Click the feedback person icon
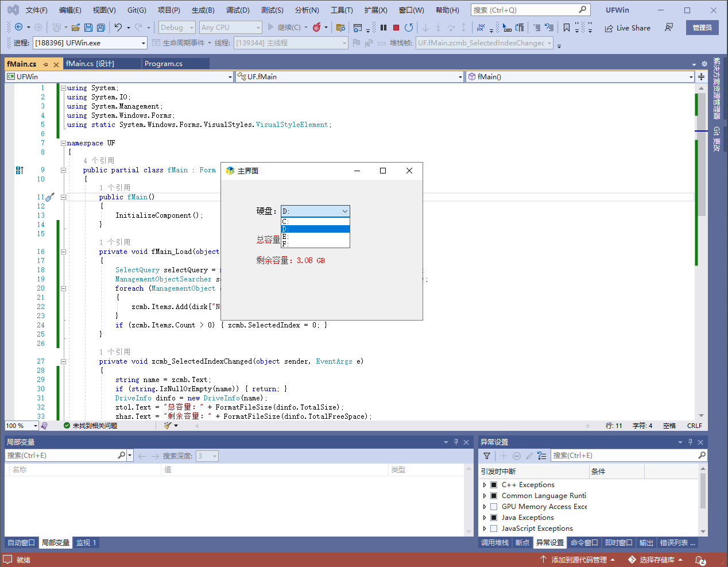Image resolution: width=728 pixels, height=567 pixels. (669, 27)
